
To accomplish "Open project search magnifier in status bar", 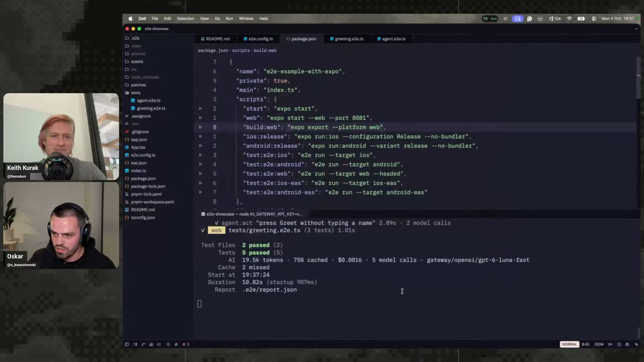I will coord(168,344).
